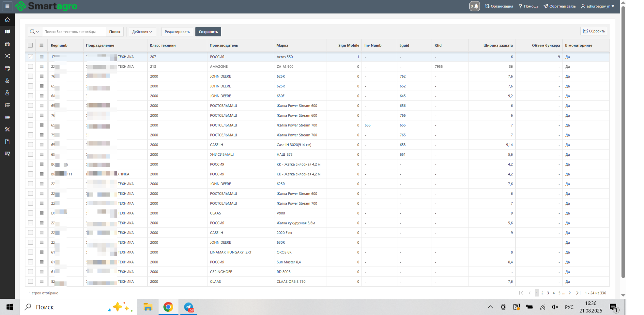This screenshot has width=644, height=315.
Task: Tick the select-all checkbox in the table header
Action: [30, 45]
